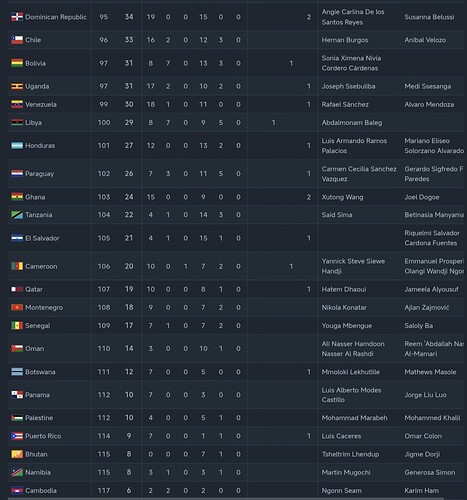This screenshot has height=500, width=467.
Task: Click the Cambodia flag icon
Action: [17, 490]
